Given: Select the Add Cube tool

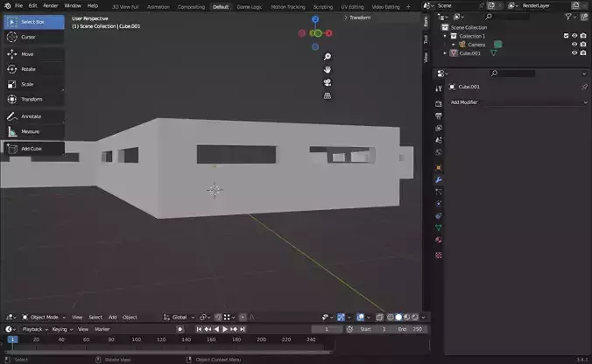Looking at the screenshot, I should [x=34, y=149].
